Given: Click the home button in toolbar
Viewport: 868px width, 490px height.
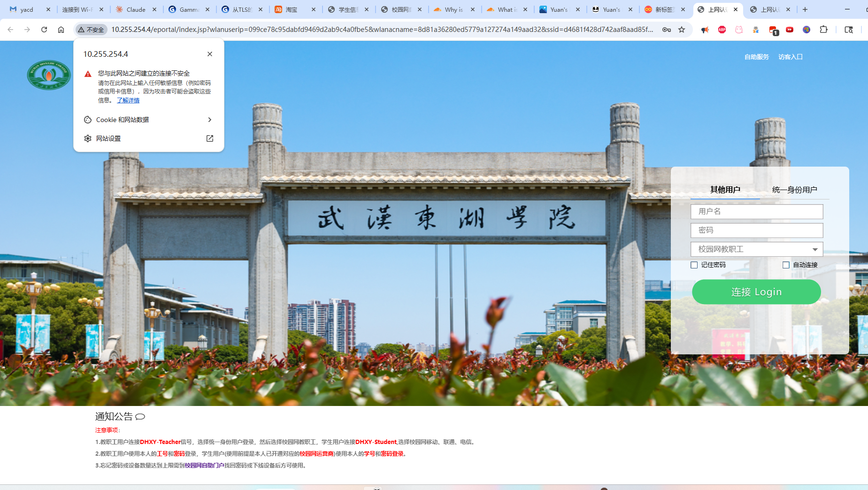Looking at the screenshot, I should pos(61,30).
